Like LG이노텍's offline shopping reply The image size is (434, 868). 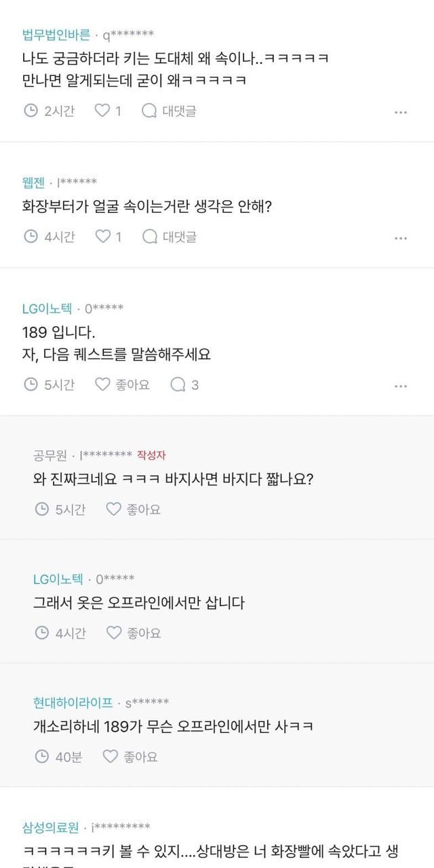tap(114, 633)
